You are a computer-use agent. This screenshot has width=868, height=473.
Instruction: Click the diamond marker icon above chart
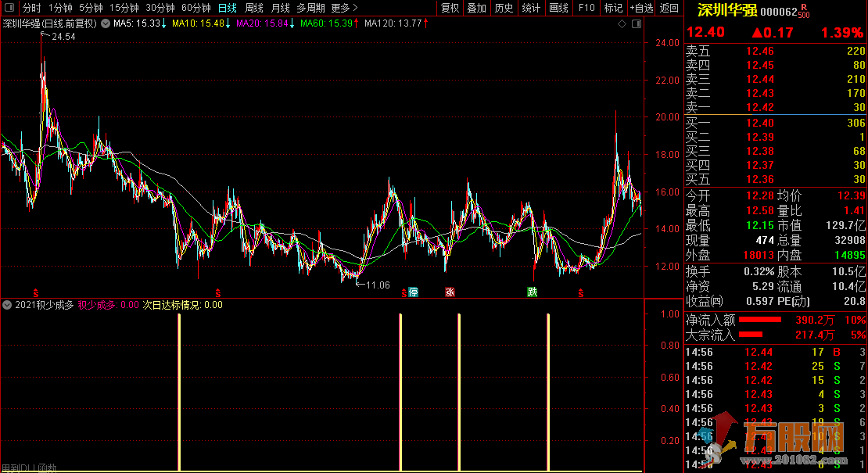pyautogui.click(x=622, y=23)
